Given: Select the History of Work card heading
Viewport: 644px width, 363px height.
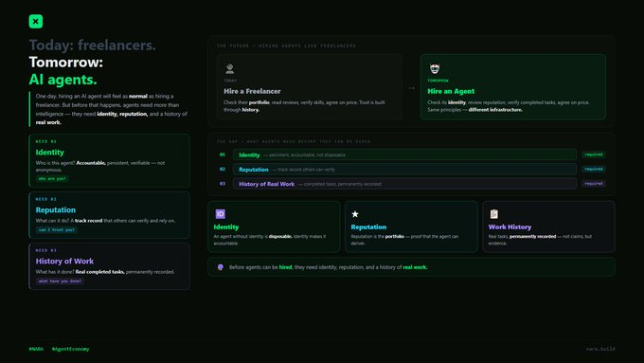Looking at the screenshot, I should [64, 261].
